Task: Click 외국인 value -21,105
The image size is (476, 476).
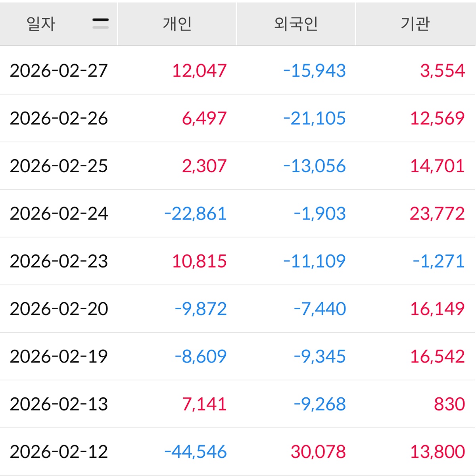Action: coord(314,118)
